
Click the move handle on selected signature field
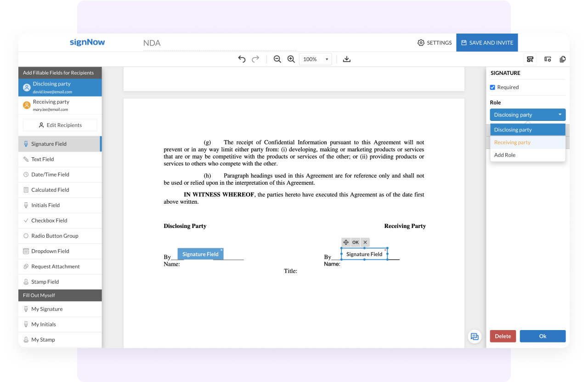[x=346, y=242]
